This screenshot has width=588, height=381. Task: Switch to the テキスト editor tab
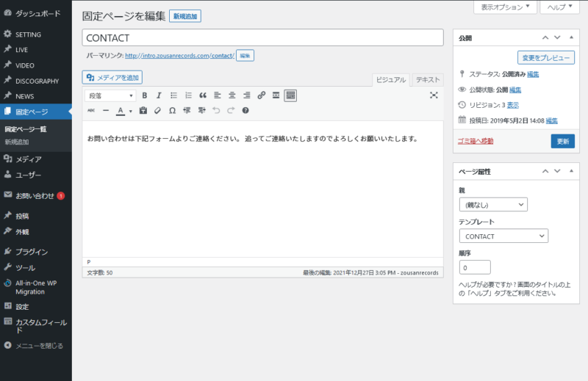428,79
